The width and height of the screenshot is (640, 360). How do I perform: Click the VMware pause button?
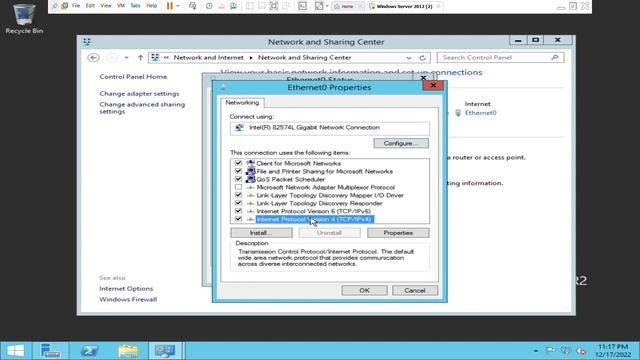coord(170,6)
